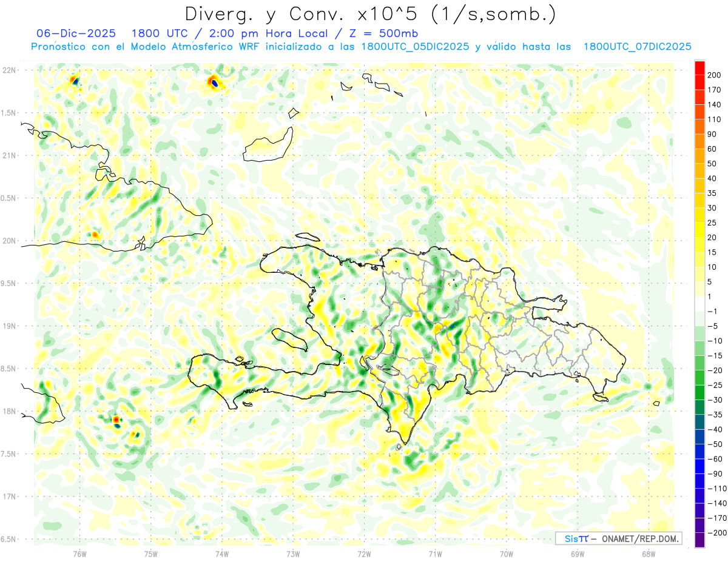Image resolution: width=728 pixels, height=562 pixels.
Task: Click the positive "60" color scale label
Action: 712,149
